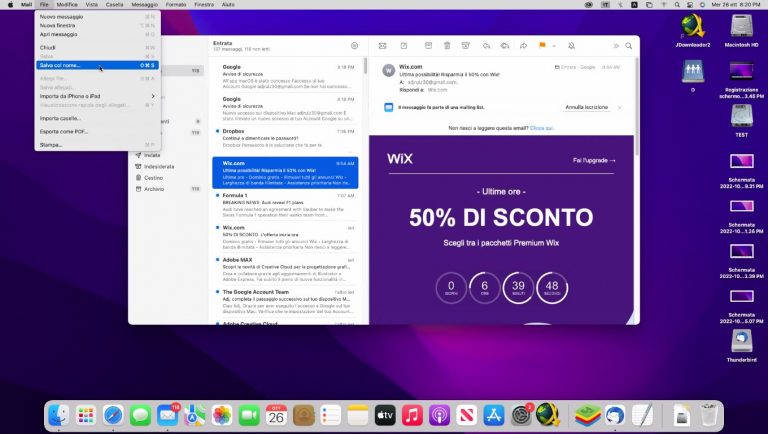Image resolution: width=768 pixels, height=434 pixels.
Task: Select Salva col nome menu entry
Action: (x=97, y=65)
